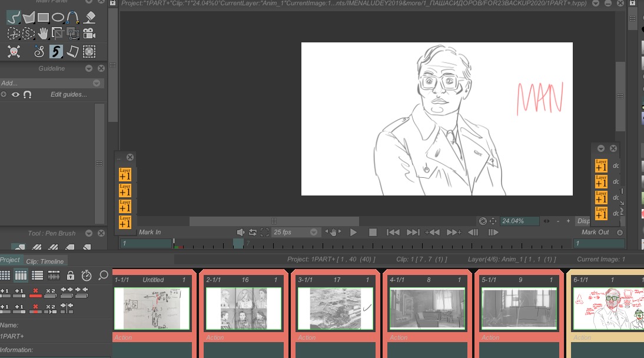Click the Mark In frame number field

tap(146, 244)
